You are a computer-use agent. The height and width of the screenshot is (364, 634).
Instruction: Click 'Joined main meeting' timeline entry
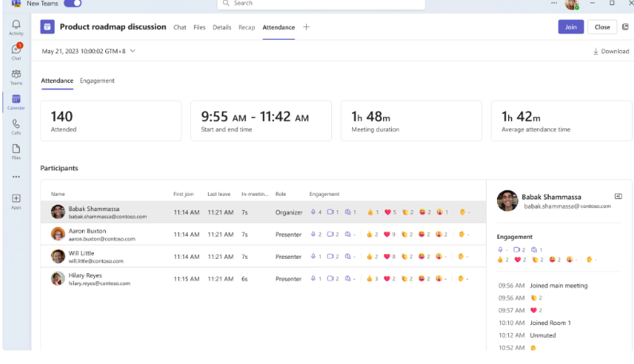click(558, 285)
